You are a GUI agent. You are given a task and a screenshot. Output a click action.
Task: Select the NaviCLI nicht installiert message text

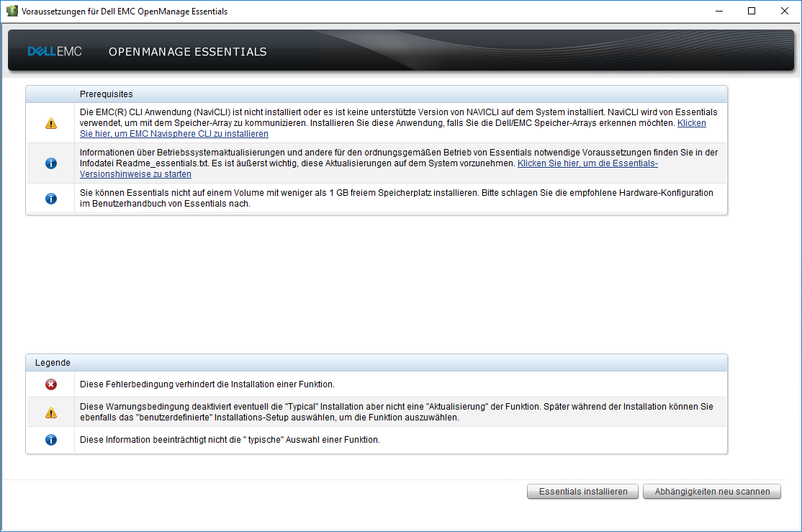pos(398,123)
